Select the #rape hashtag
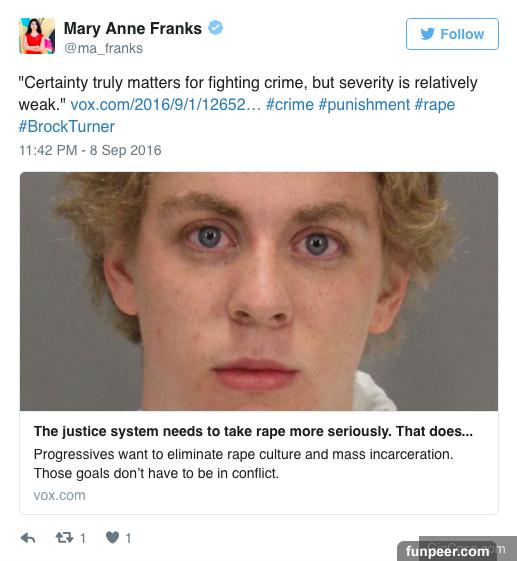 pyautogui.click(x=435, y=105)
